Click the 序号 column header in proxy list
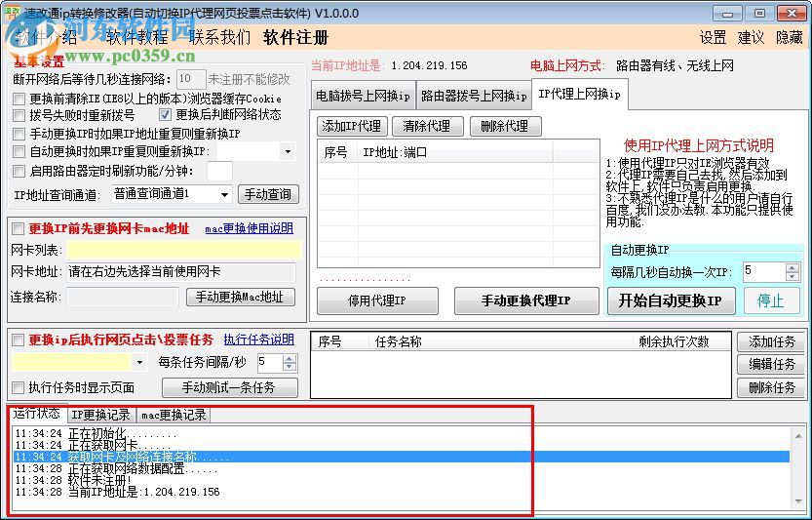Viewport: 812px width, 520px height. [337, 152]
